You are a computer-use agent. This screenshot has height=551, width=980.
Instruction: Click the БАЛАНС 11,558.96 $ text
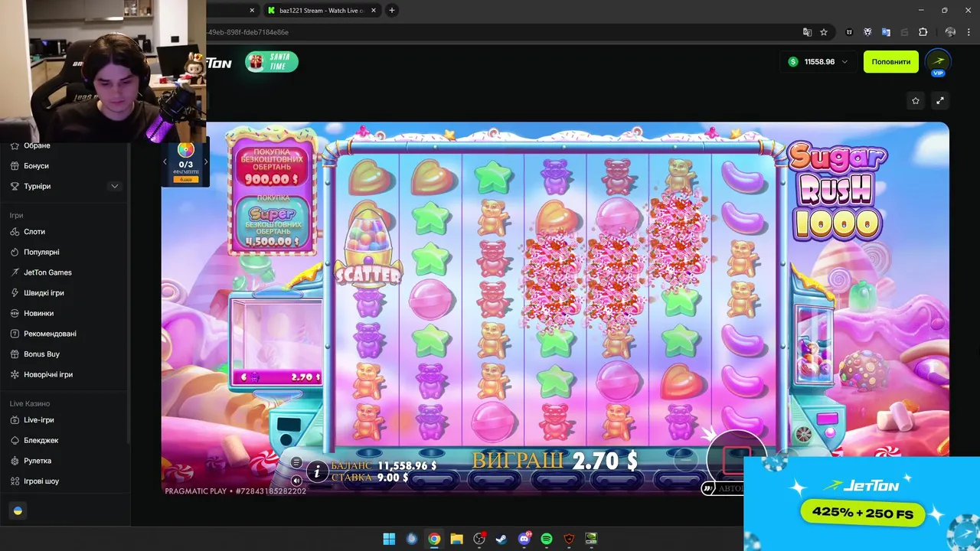[x=384, y=465]
